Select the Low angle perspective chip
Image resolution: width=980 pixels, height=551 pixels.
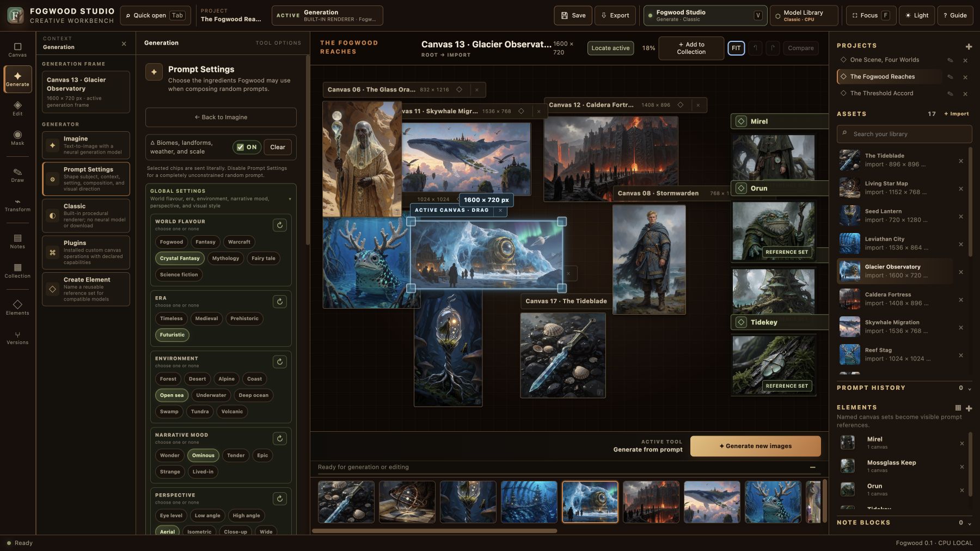point(207,516)
